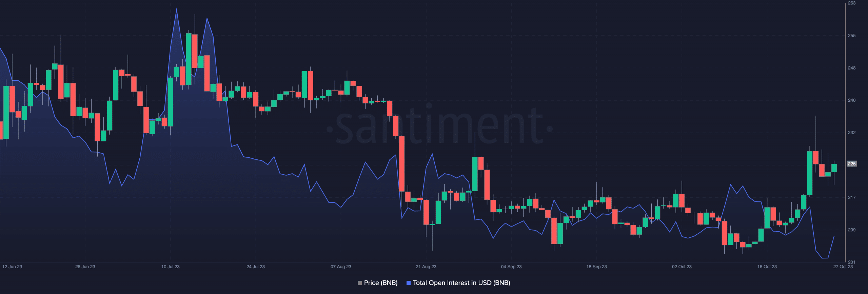Click the 209 price axis value

[x=852, y=230]
